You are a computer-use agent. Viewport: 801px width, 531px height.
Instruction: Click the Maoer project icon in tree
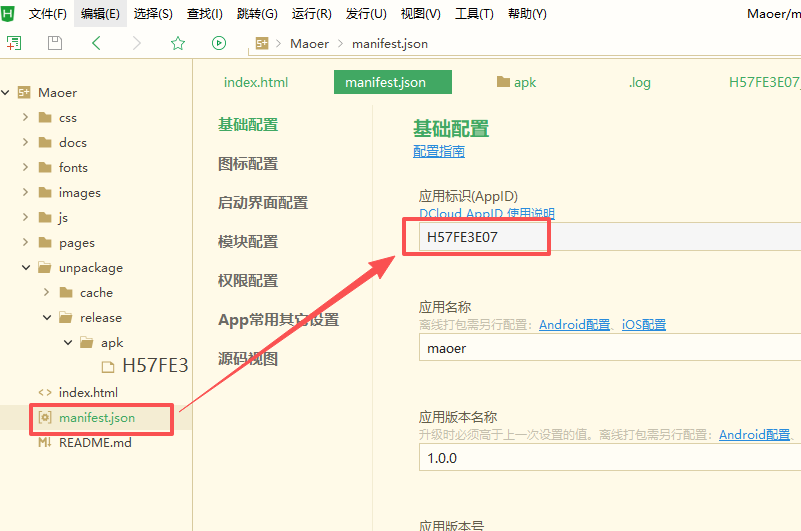(x=24, y=93)
